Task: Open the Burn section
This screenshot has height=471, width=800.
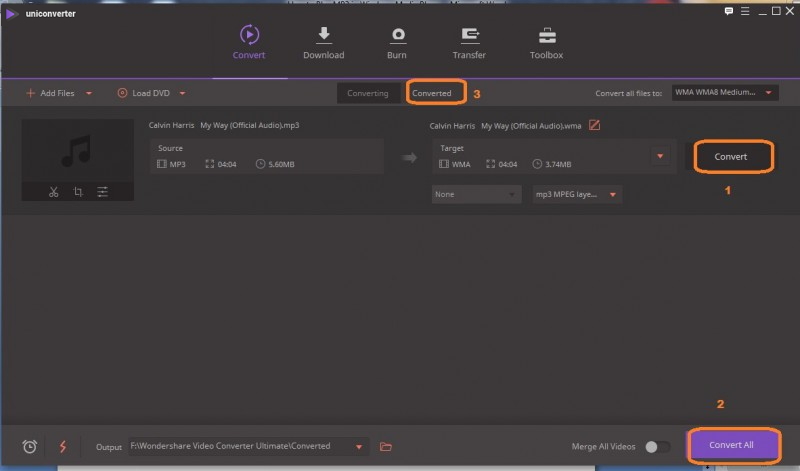Action: pos(397,42)
